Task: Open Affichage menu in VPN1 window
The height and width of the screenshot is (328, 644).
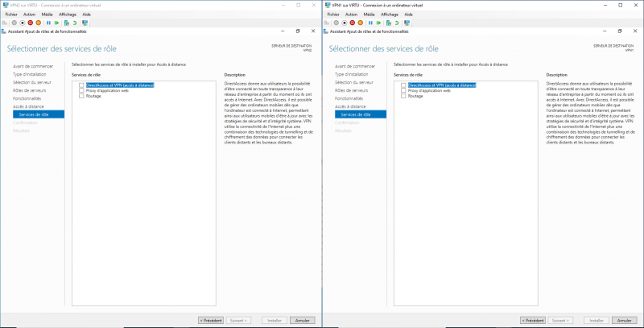Action: point(390,15)
